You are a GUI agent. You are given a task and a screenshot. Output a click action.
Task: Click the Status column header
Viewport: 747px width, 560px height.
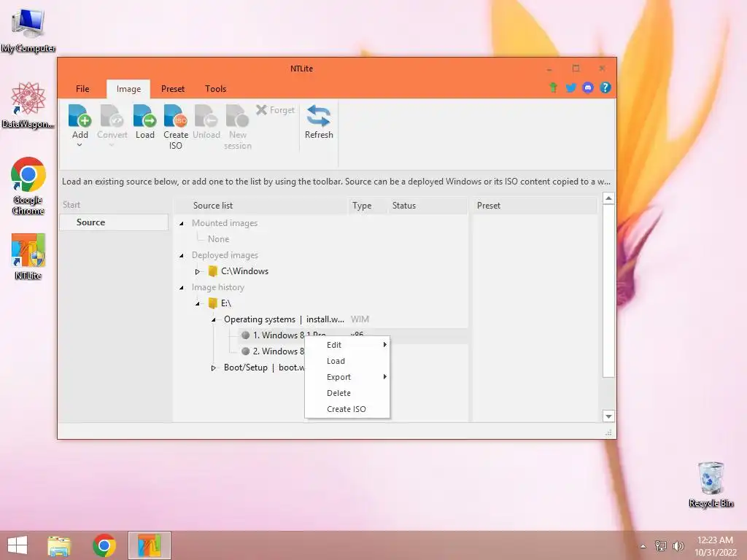tap(427, 205)
